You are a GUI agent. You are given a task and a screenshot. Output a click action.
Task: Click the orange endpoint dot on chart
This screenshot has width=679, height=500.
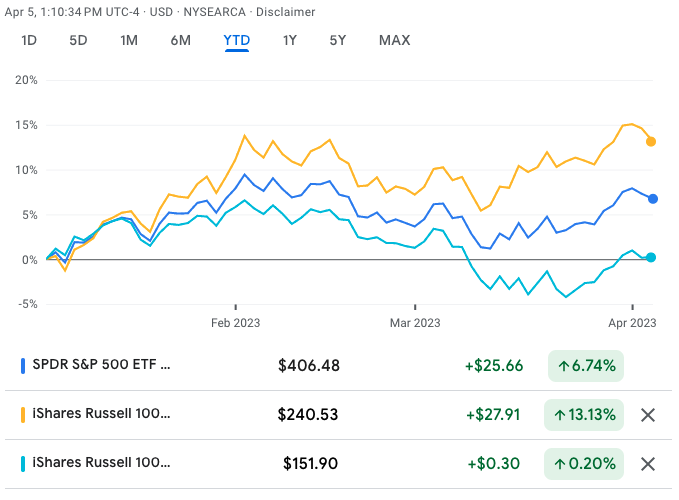point(652,142)
